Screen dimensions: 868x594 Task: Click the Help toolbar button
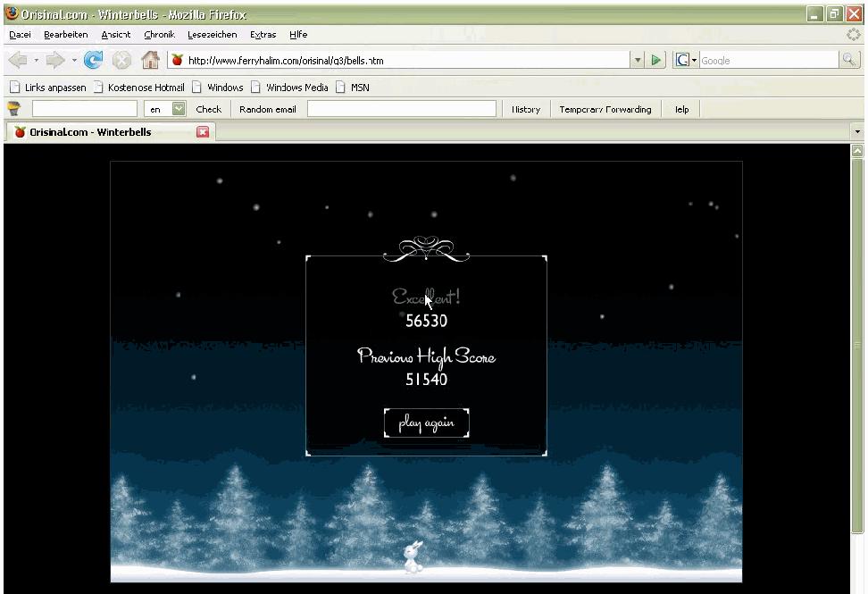tap(681, 109)
